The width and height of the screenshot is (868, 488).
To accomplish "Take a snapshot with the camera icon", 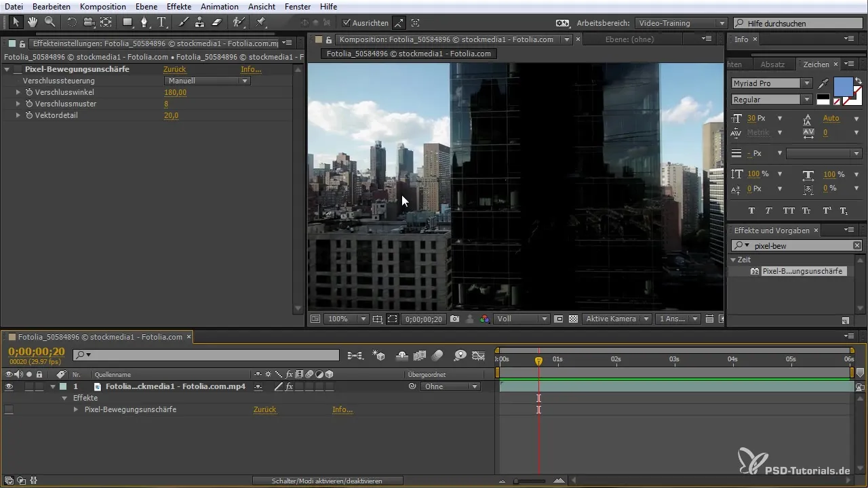I will pos(454,319).
